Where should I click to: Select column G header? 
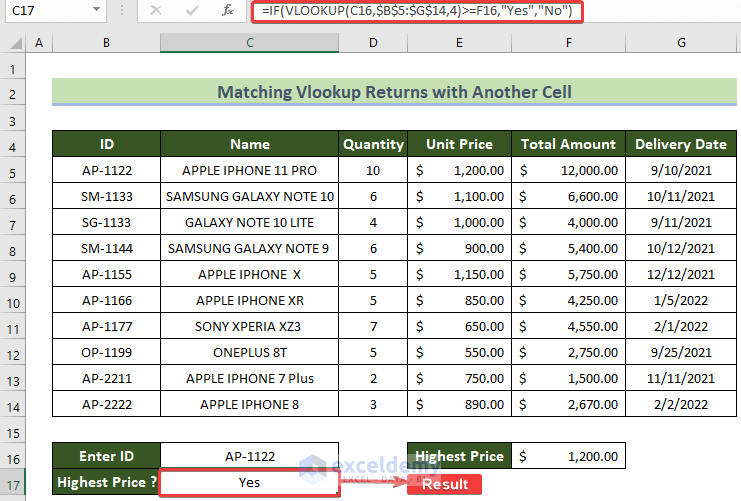(681, 43)
